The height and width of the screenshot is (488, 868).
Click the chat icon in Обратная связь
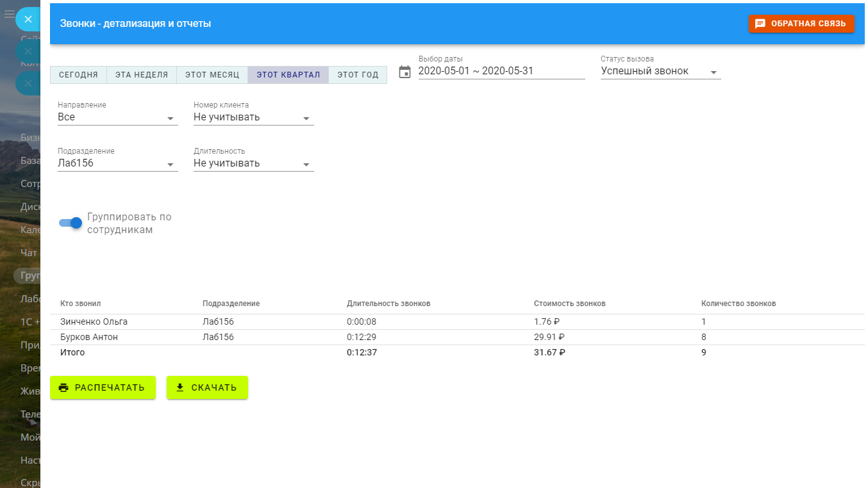pos(760,24)
